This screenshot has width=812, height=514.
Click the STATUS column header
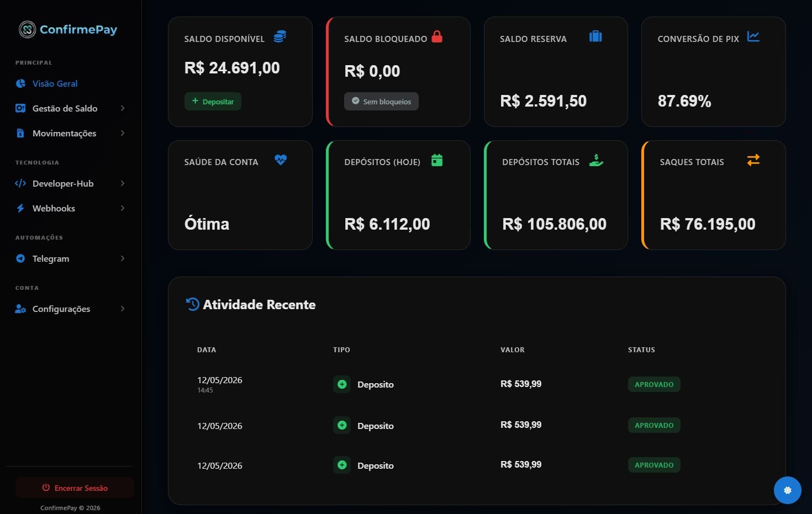coord(641,349)
